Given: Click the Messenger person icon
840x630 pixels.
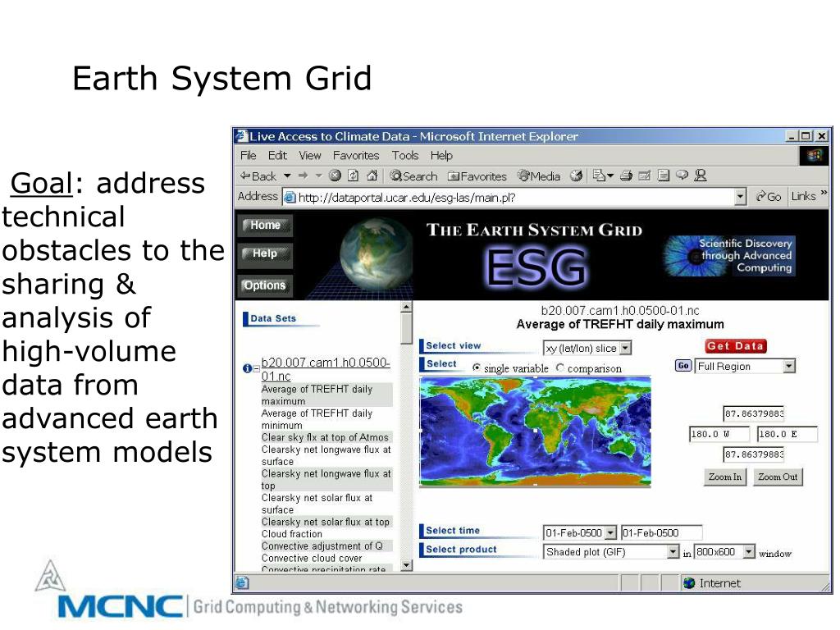Looking at the screenshot, I should pos(701,176).
